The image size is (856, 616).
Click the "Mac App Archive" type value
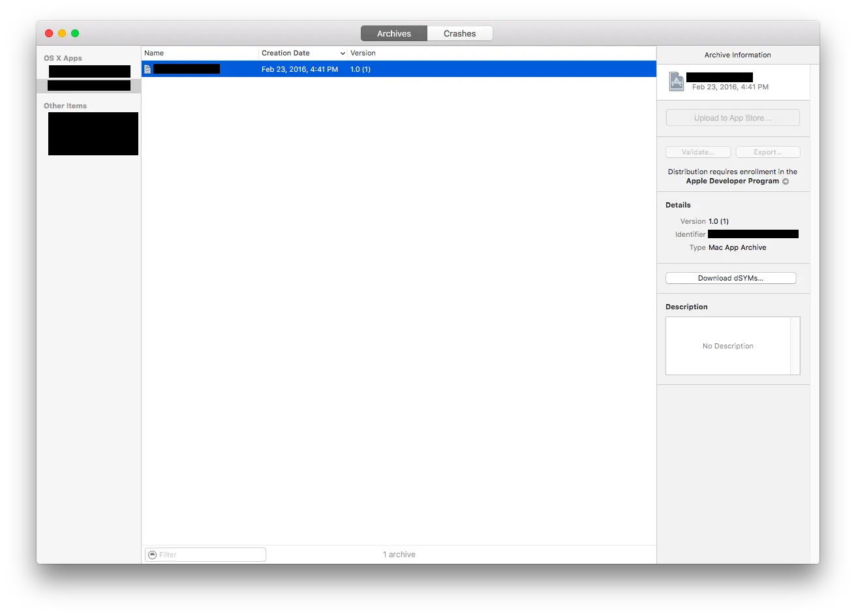tap(737, 248)
